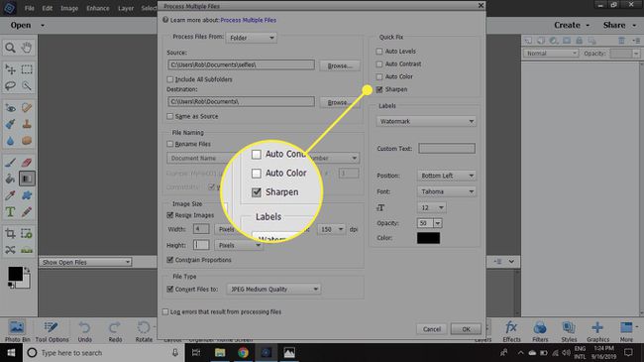Screen dimensions: 644x362
Task: Select the Quick Selection tool
Action: (27, 85)
